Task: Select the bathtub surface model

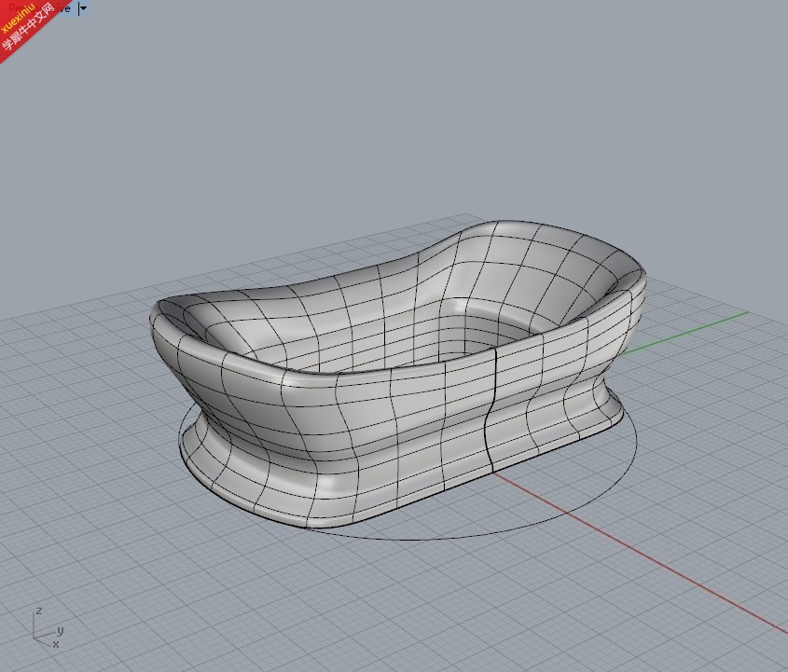Action: pyautogui.click(x=397, y=374)
